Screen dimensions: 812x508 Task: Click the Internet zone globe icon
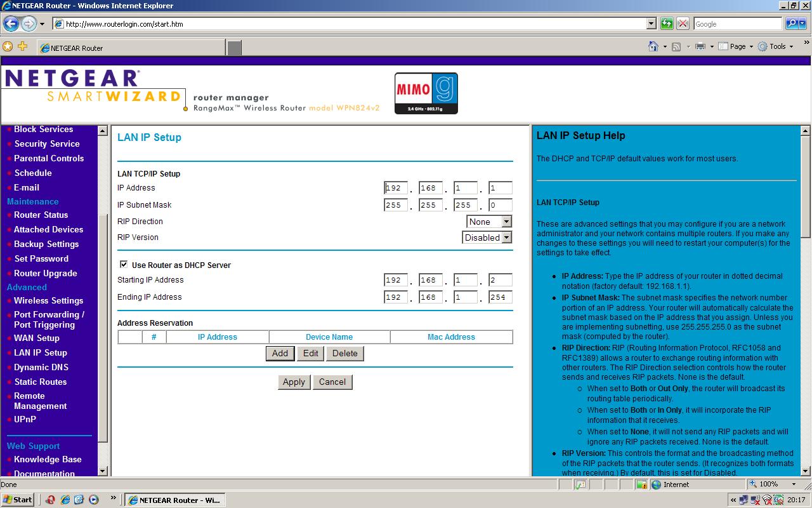click(656, 485)
